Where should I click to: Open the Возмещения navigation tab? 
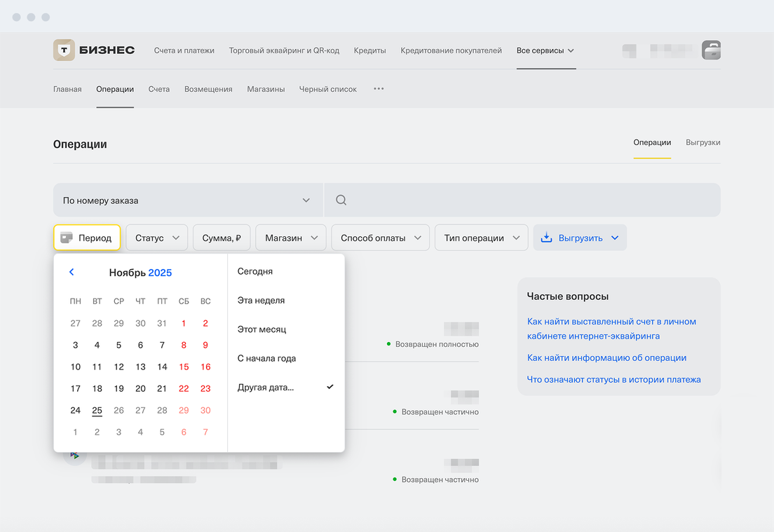click(x=208, y=89)
